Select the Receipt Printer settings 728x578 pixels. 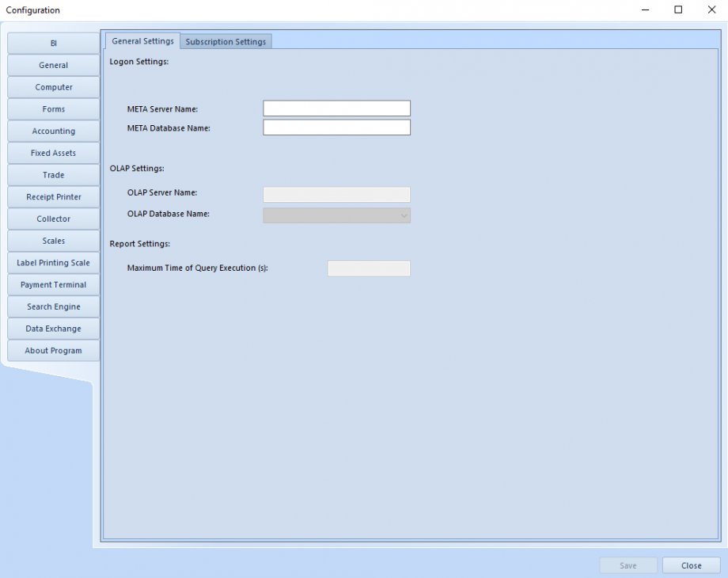(x=53, y=196)
